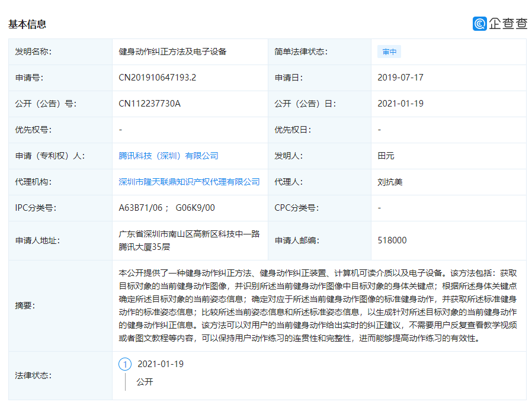Screen dimensions: 532x402
Task: Click the 简单法律状态 field label
Action: (301, 52)
